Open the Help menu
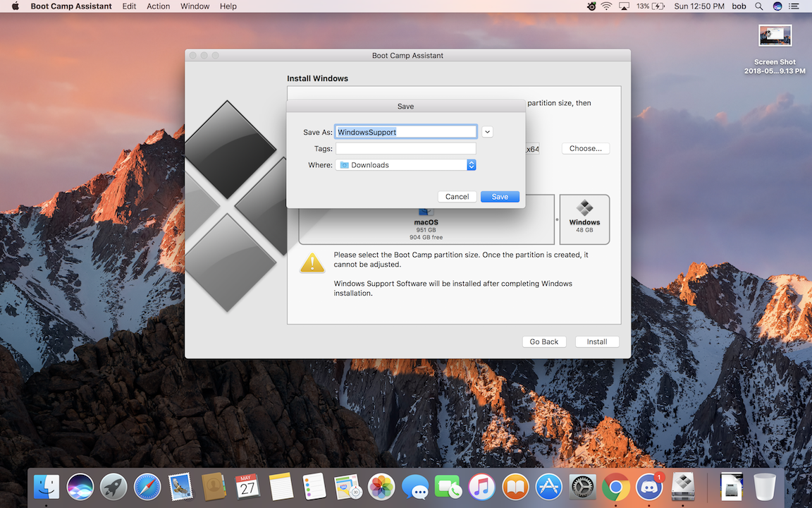The height and width of the screenshot is (508, 812). tap(228, 6)
